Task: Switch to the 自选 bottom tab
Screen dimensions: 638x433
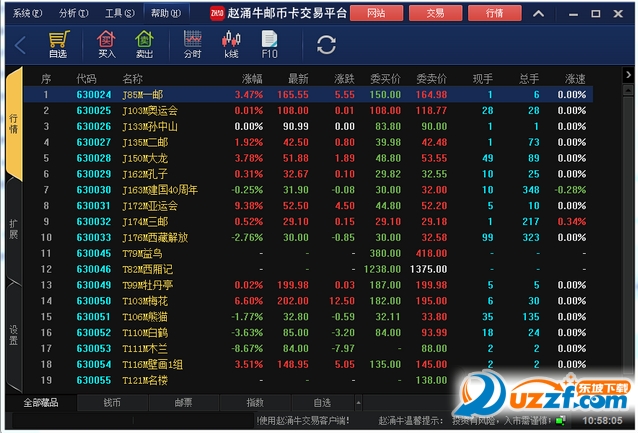Action: (x=322, y=403)
